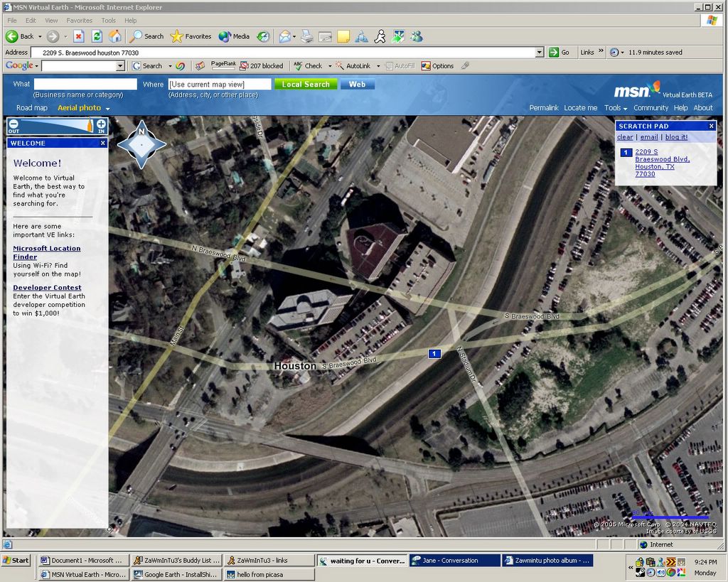Open the Microsoft Location Finder link
This screenshot has height=582, width=728.
click(46, 252)
